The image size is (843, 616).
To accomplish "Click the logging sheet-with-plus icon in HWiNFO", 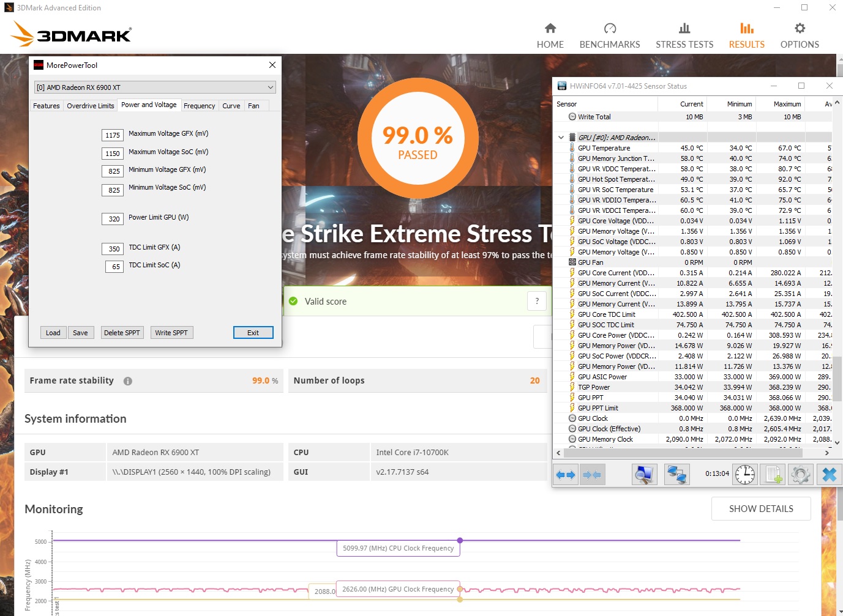I will 773,475.
